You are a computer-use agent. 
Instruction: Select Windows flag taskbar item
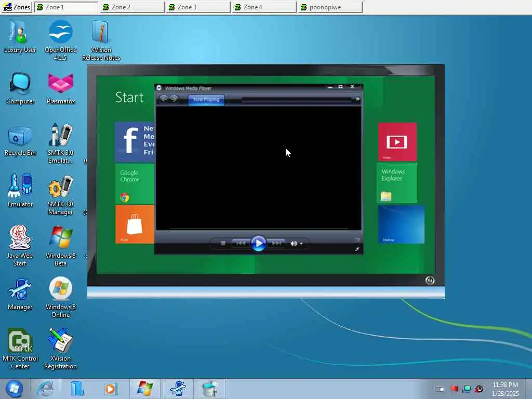(145, 389)
